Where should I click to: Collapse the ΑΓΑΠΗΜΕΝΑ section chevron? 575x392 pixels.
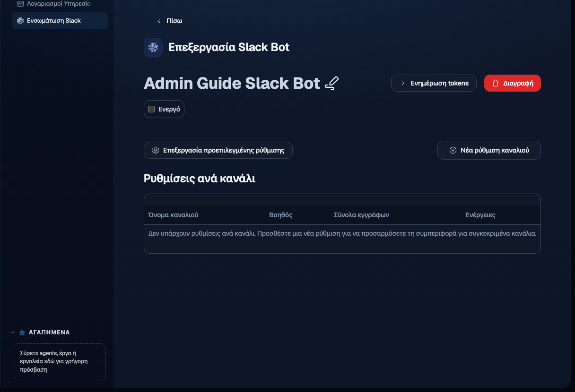13,332
